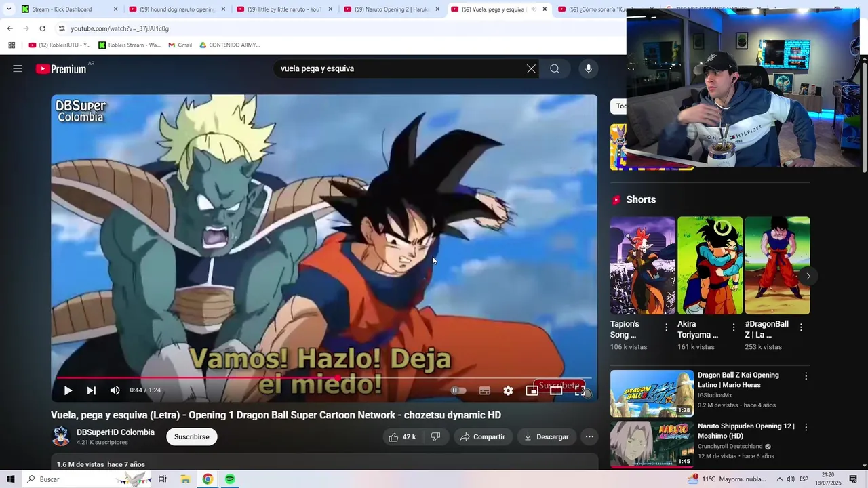Open the Windows notification center

(x=853, y=479)
